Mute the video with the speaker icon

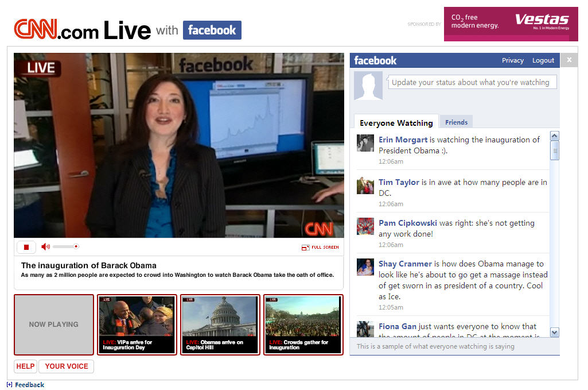tap(45, 246)
